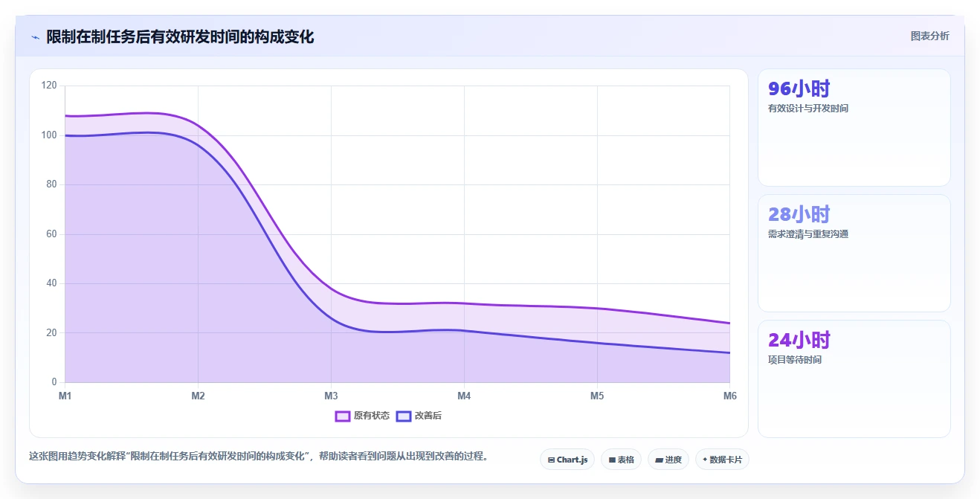This screenshot has height=499, width=980.
Task: Click the M2 x-axis label
Action: click(x=198, y=396)
